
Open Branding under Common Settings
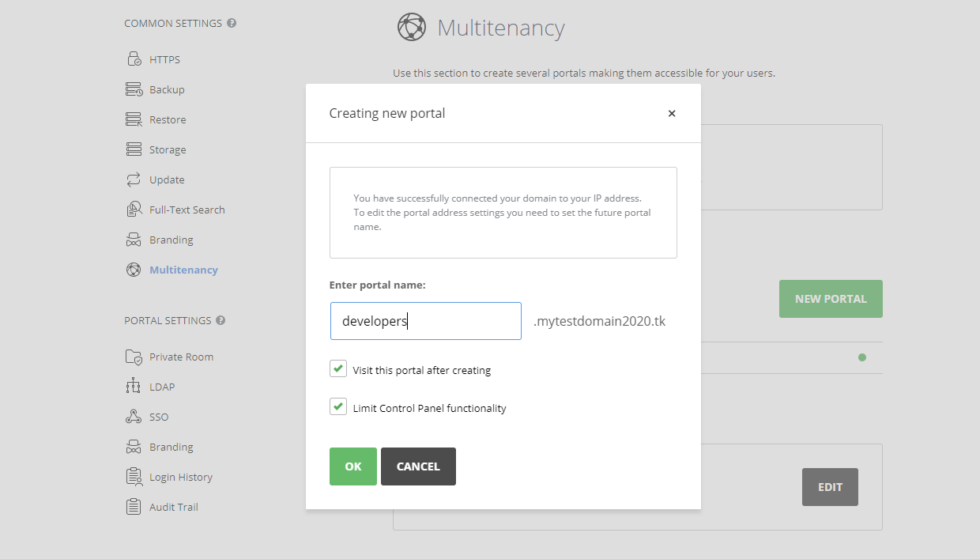point(171,240)
